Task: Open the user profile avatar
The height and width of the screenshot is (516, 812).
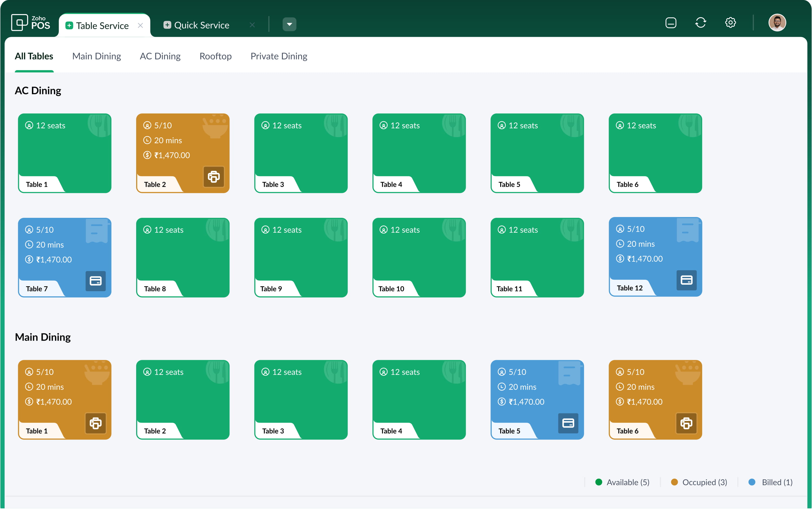Action: 777,23
